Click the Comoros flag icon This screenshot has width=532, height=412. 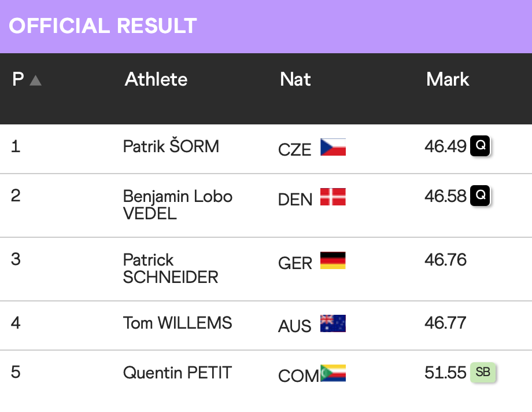pos(333,373)
